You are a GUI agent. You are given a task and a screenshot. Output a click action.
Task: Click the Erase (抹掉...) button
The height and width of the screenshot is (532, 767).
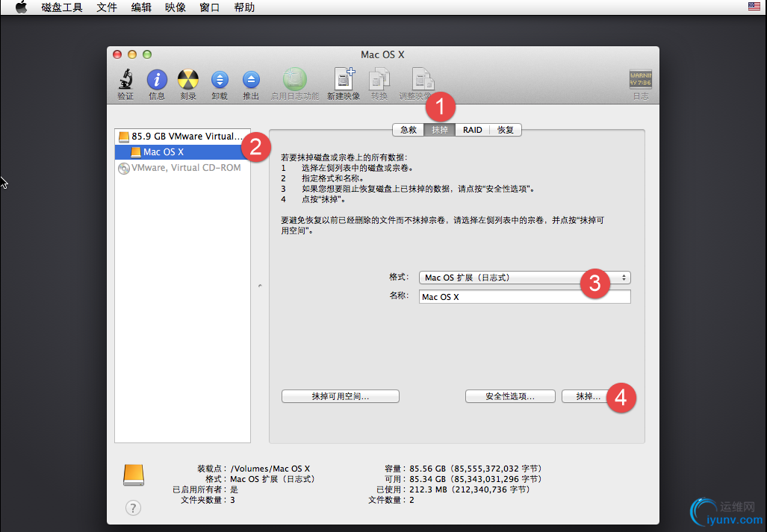[x=588, y=396]
